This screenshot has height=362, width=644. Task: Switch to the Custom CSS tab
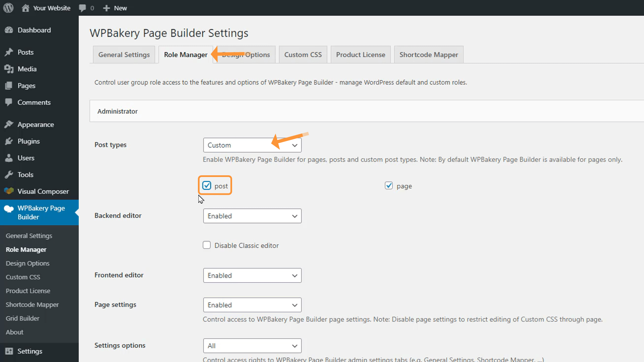coord(303,54)
